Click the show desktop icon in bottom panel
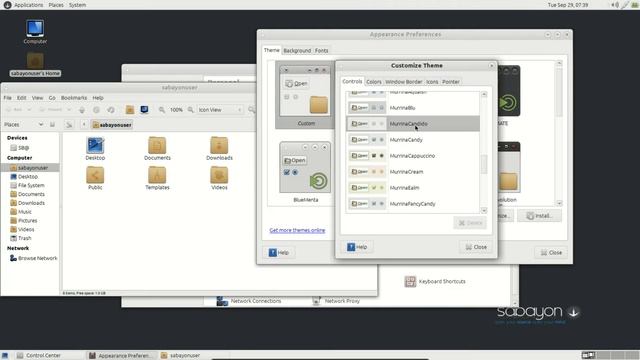 [x=5, y=356]
